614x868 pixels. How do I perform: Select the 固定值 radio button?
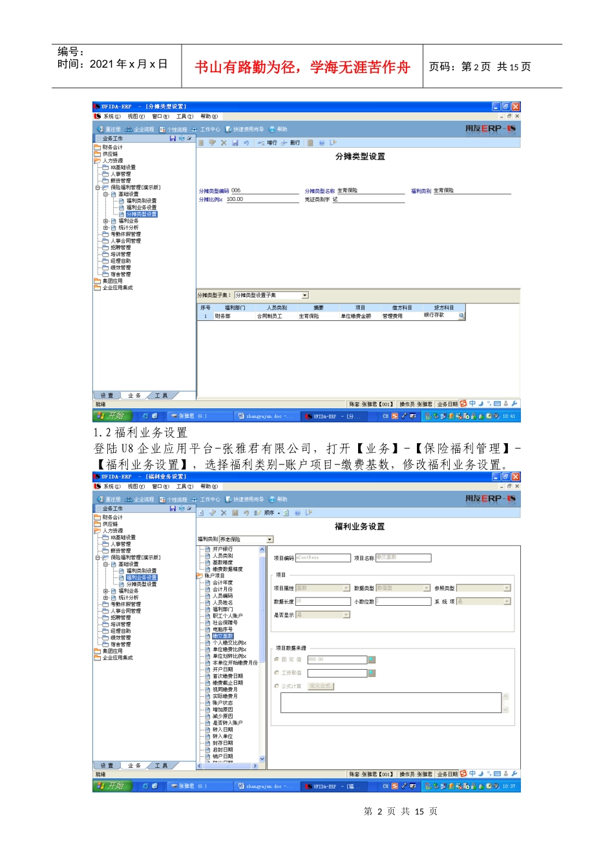click(277, 659)
